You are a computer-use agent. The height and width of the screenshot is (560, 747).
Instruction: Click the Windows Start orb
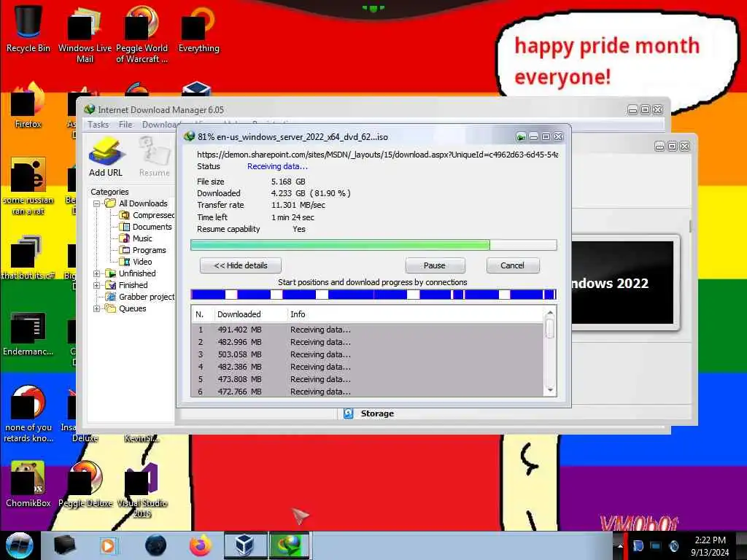20,545
